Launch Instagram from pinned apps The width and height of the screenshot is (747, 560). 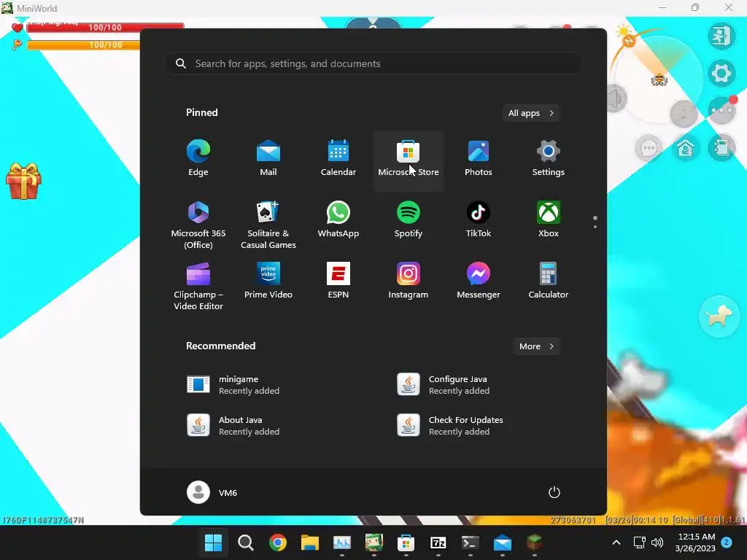(409, 281)
